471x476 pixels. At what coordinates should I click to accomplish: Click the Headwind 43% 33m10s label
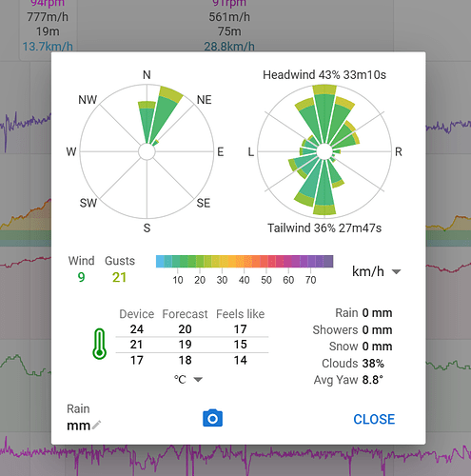[x=324, y=75]
